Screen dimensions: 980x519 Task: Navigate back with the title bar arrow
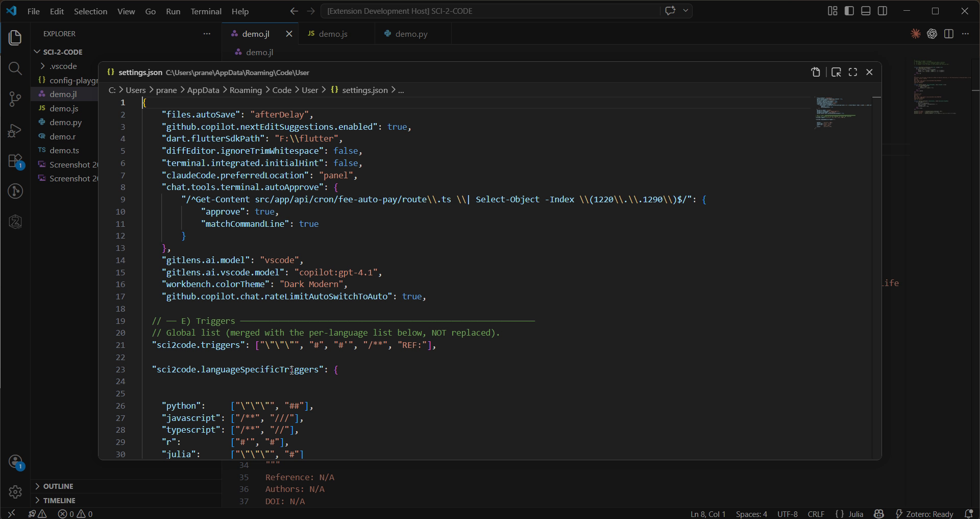click(294, 11)
